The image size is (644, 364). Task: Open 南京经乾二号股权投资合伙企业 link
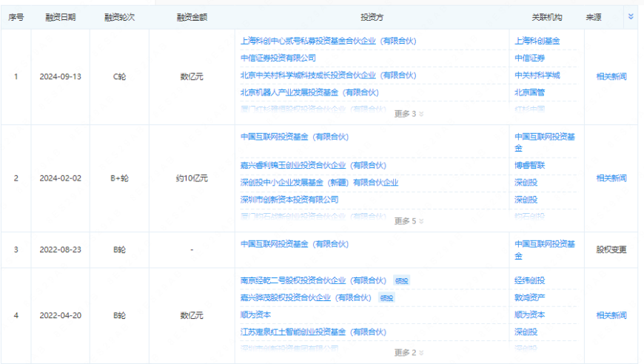[313, 280]
